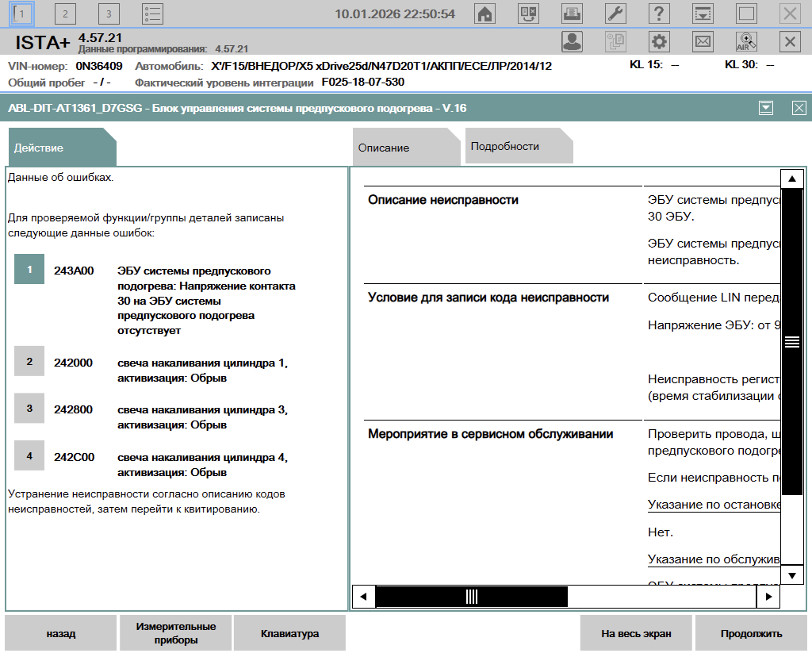Open help with the question mark icon
Screen dimensions: 812x653
tap(659, 13)
